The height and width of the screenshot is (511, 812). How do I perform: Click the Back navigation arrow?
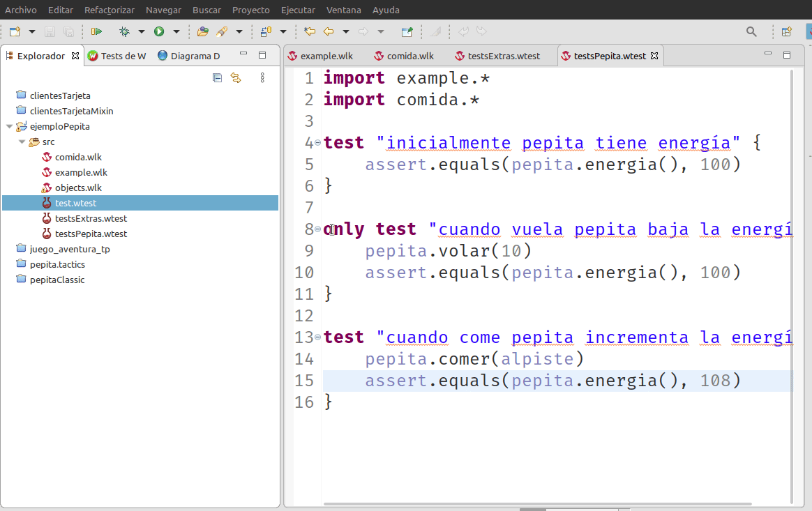pos(328,31)
